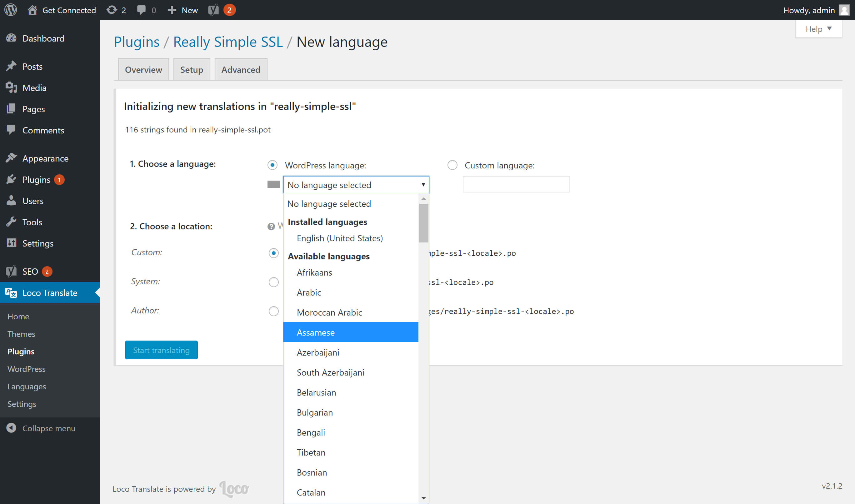Choose Tibetan from the language list
The image size is (855, 504).
click(x=351, y=452)
